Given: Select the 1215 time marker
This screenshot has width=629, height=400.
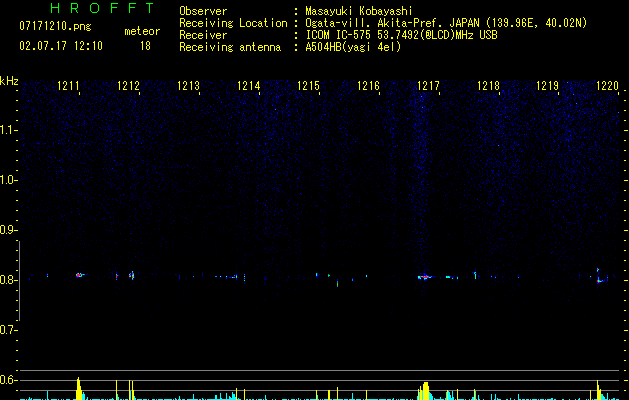Looking at the screenshot, I should pyautogui.click(x=308, y=85).
